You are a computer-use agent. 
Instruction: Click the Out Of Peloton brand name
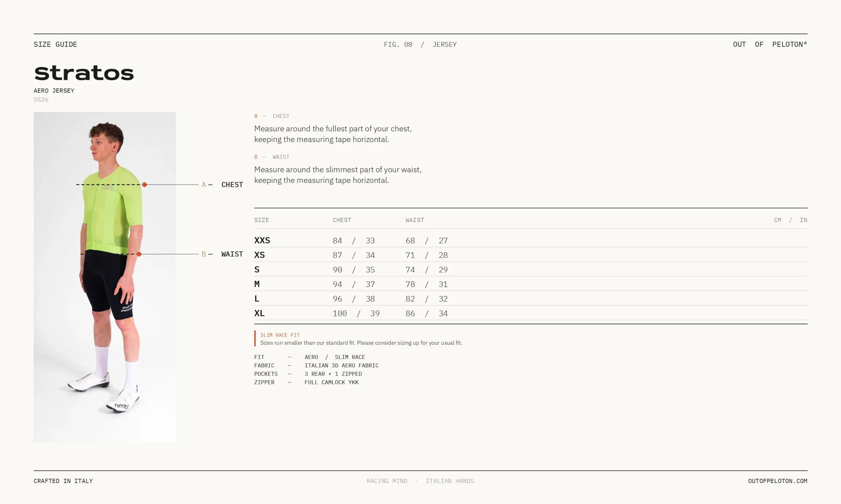pyautogui.click(x=770, y=45)
